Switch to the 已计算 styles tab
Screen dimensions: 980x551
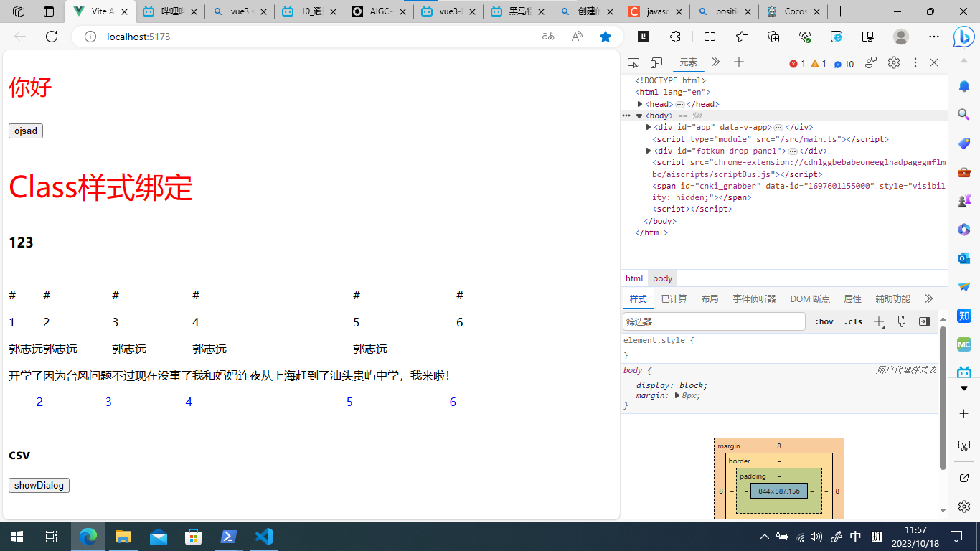pyautogui.click(x=674, y=299)
